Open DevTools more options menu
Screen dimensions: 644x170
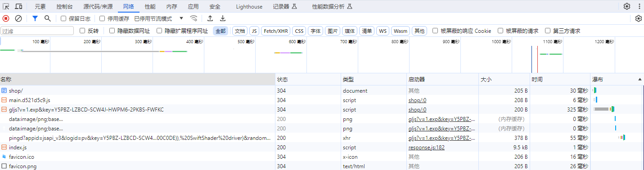[639, 6]
